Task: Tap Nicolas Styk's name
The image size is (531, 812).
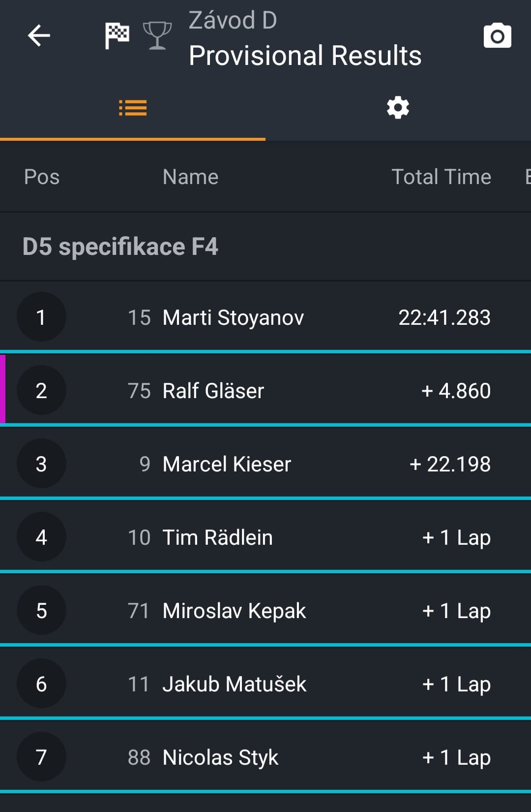Action: tap(220, 757)
